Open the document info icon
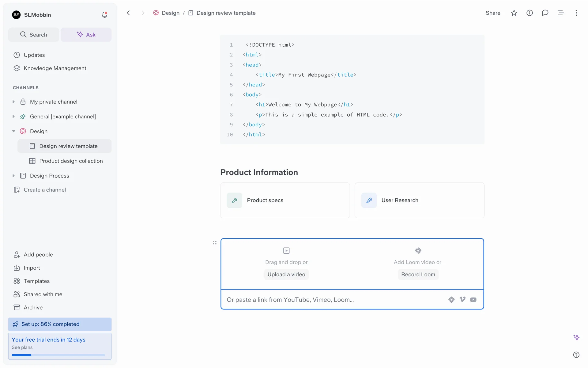The height and width of the screenshot is (368, 588). (x=530, y=13)
